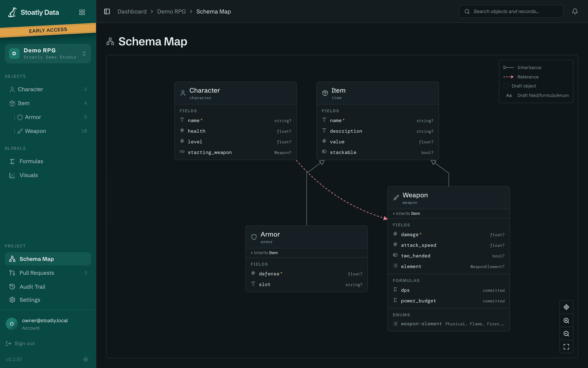
Task: Recenter the map with the target icon
Action: click(x=566, y=307)
